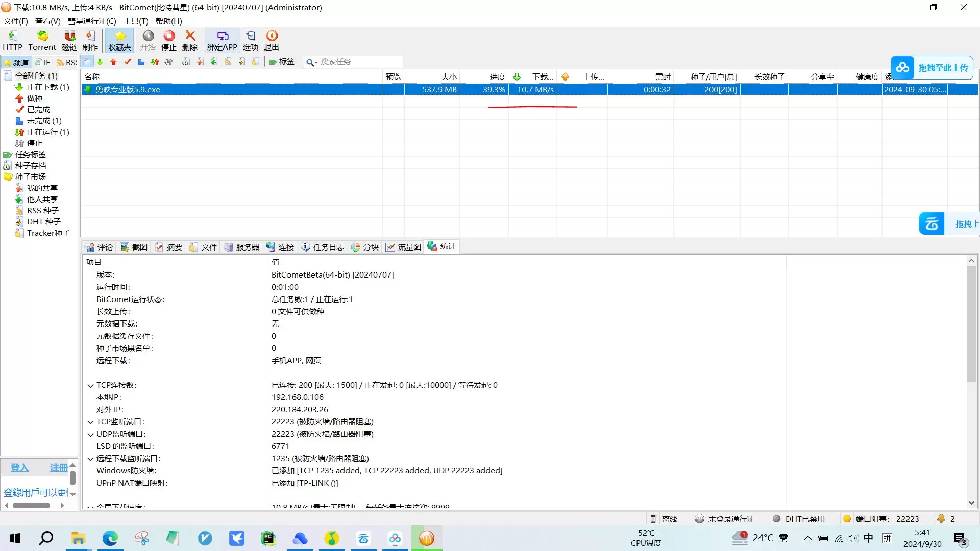This screenshot has height=551, width=980.
Task: Click the 登入 login link
Action: [19, 468]
